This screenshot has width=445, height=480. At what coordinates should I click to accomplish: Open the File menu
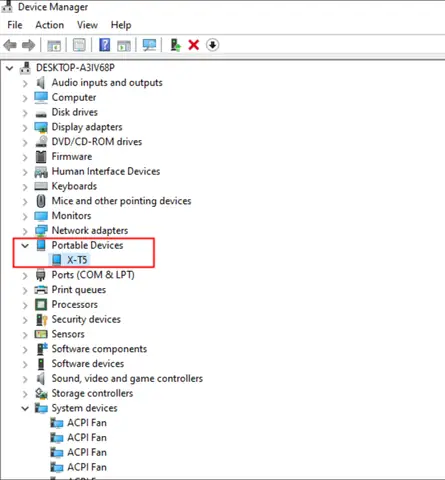coord(15,25)
